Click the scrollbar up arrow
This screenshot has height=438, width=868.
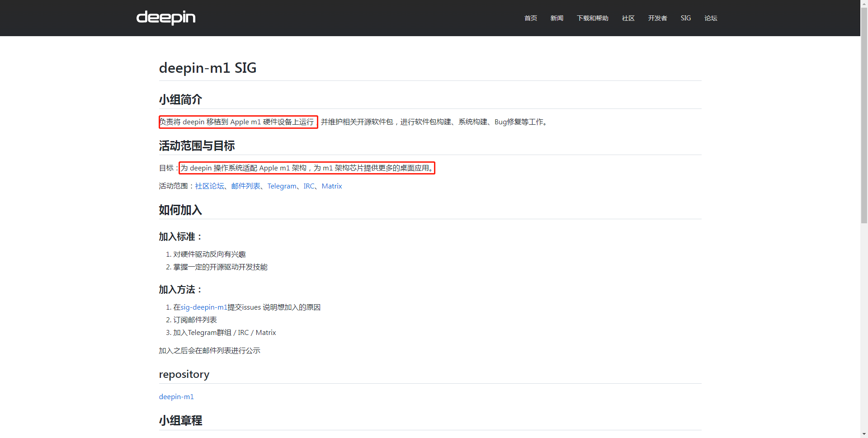(864, 4)
